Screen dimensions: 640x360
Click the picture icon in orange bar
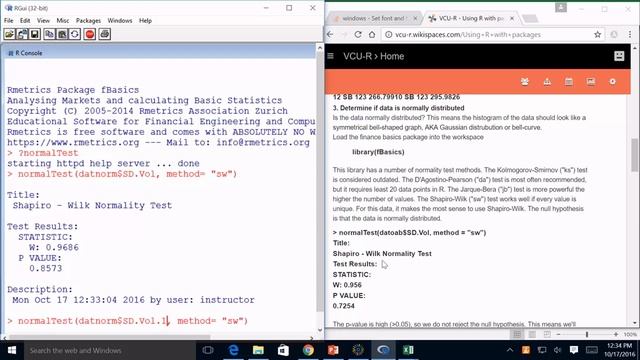tap(591, 82)
